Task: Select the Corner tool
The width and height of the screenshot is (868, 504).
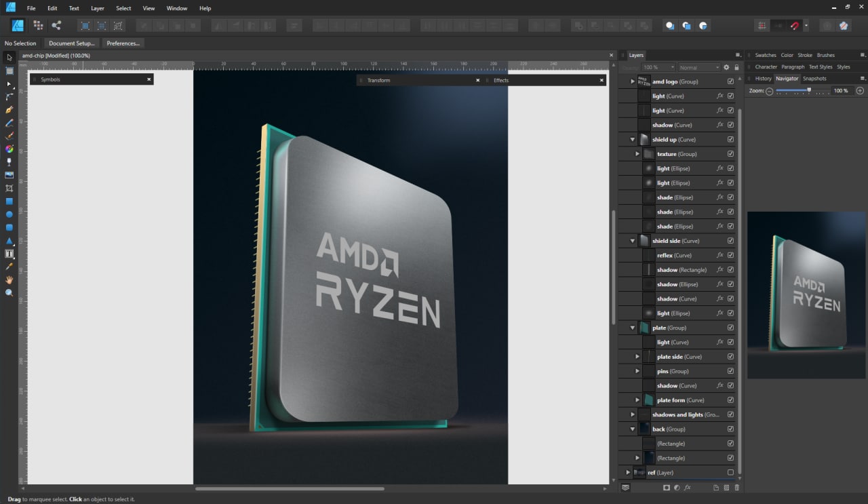Action: [9, 97]
